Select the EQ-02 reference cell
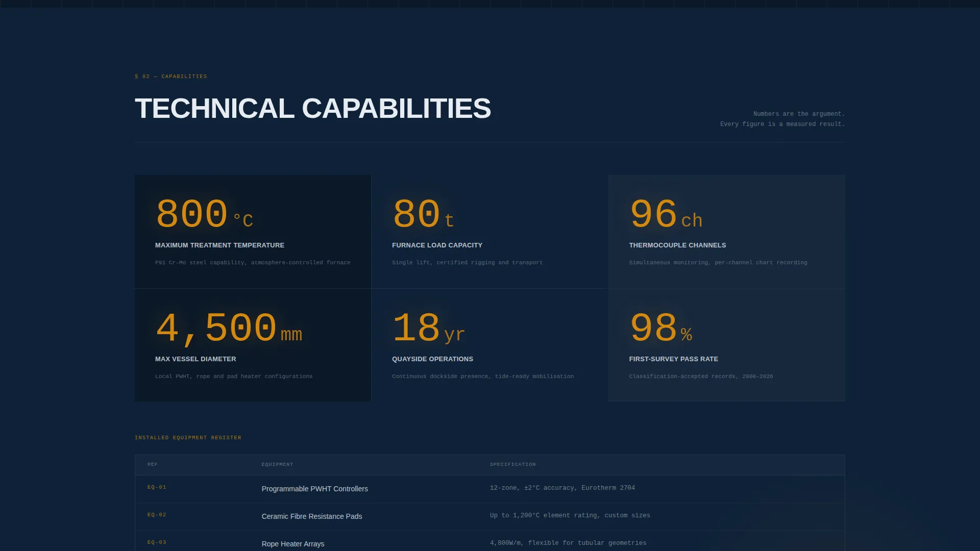The height and width of the screenshot is (551, 980). (157, 515)
